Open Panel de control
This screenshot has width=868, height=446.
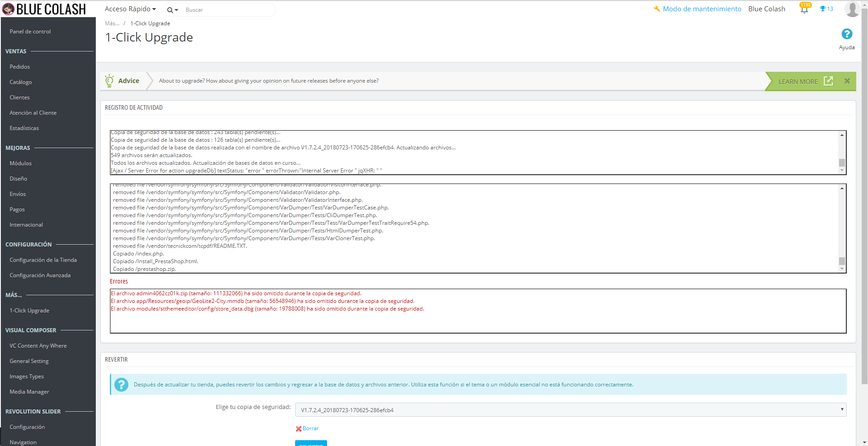click(30, 32)
